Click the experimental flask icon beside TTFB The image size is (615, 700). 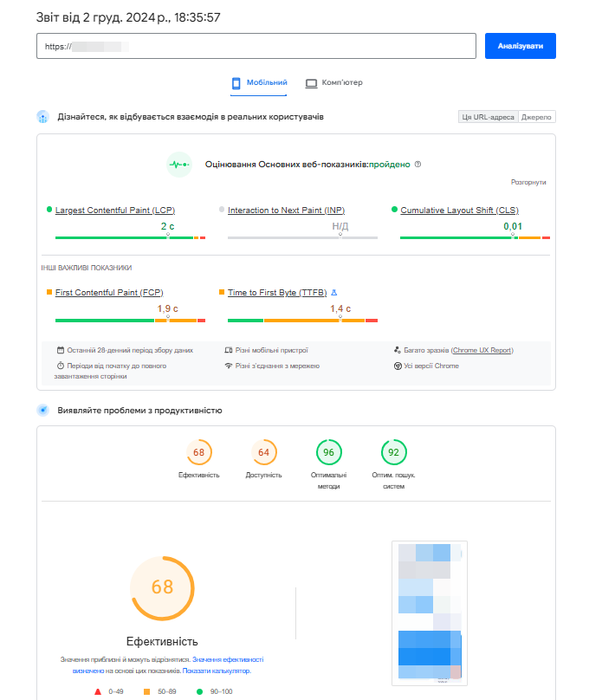pyautogui.click(x=334, y=293)
